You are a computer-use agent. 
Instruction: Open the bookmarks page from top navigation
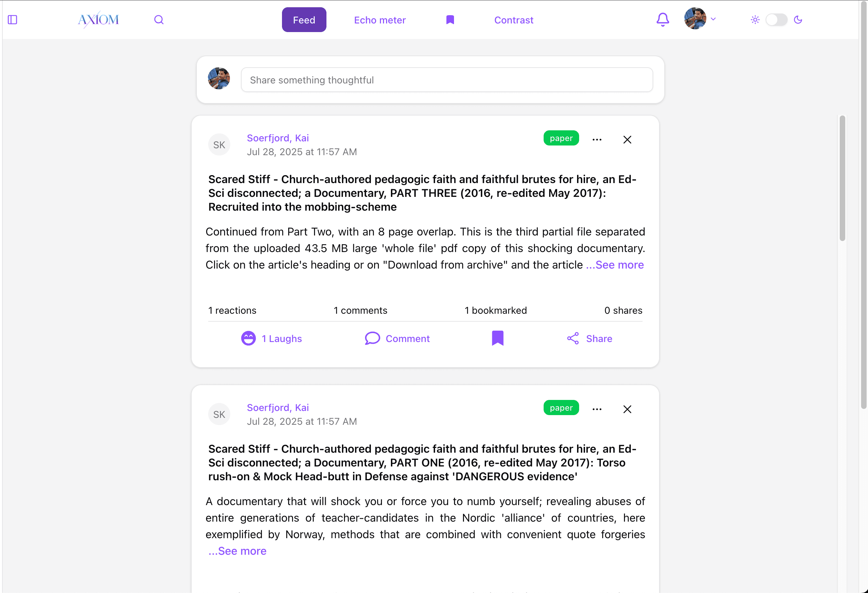[x=450, y=19]
